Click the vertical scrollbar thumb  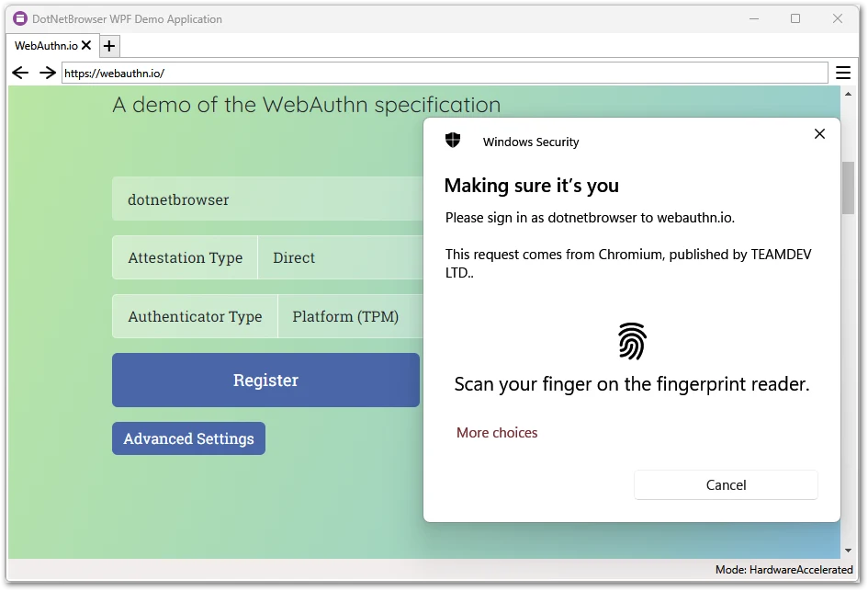click(x=847, y=188)
